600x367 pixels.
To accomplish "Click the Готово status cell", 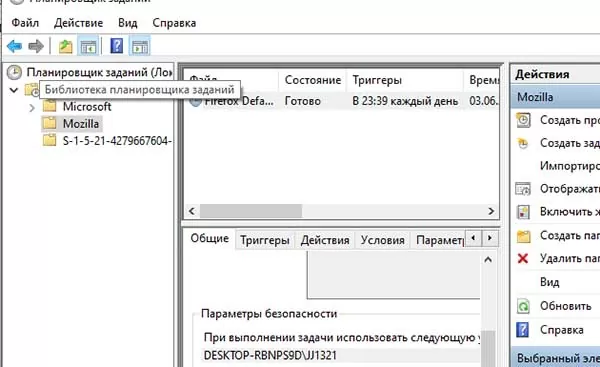I will click(303, 101).
